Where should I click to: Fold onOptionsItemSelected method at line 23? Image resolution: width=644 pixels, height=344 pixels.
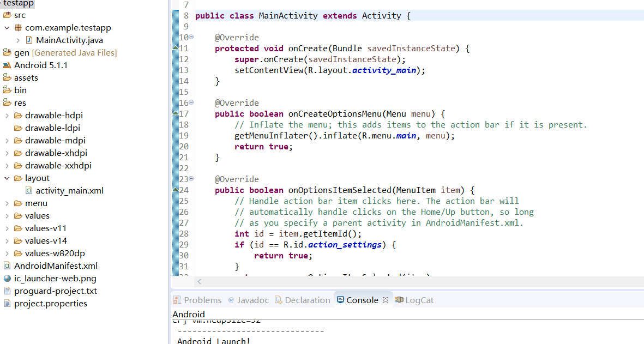click(191, 179)
